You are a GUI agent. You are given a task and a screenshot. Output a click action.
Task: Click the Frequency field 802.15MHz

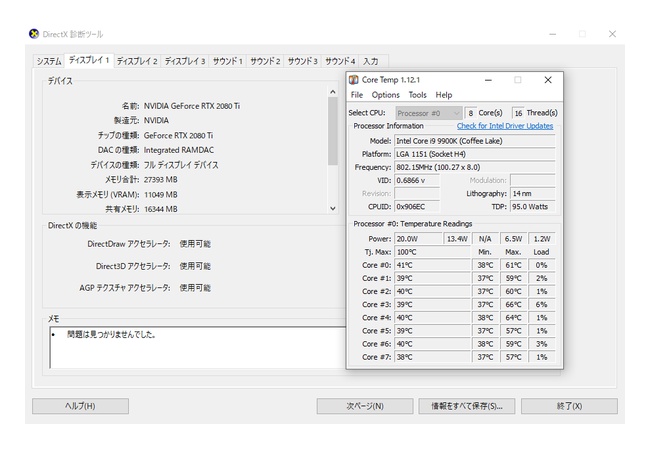475,167
